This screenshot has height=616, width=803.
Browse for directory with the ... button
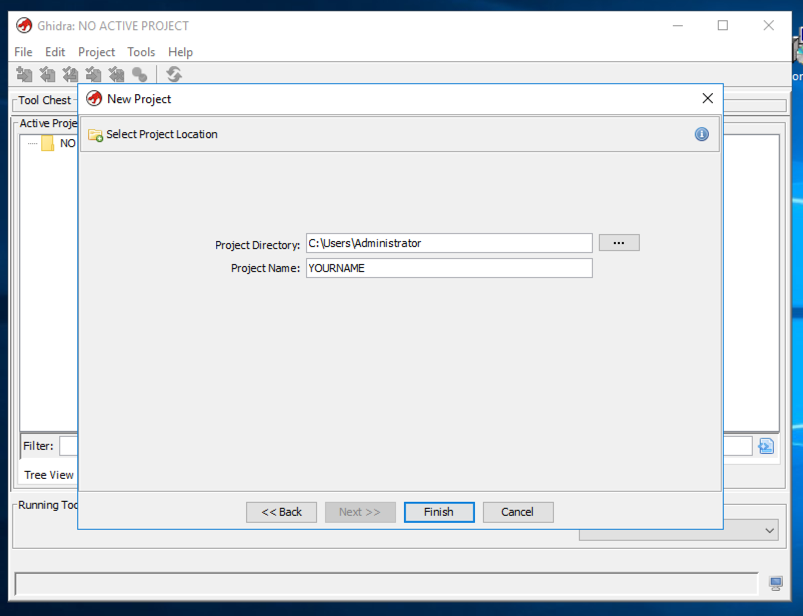(x=619, y=243)
